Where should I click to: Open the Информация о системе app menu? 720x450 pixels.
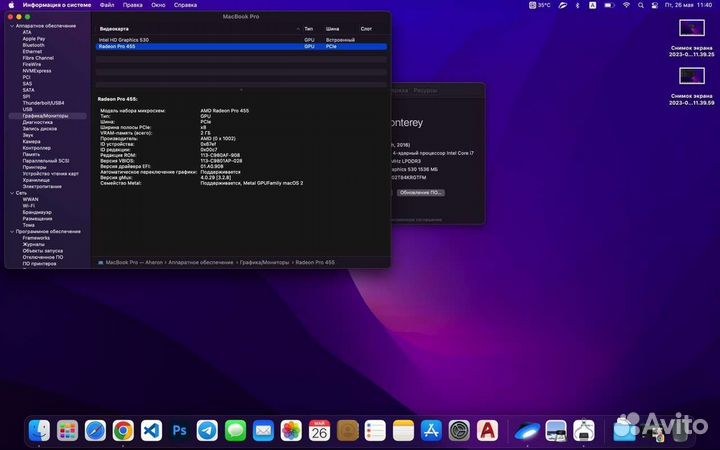pos(57,5)
